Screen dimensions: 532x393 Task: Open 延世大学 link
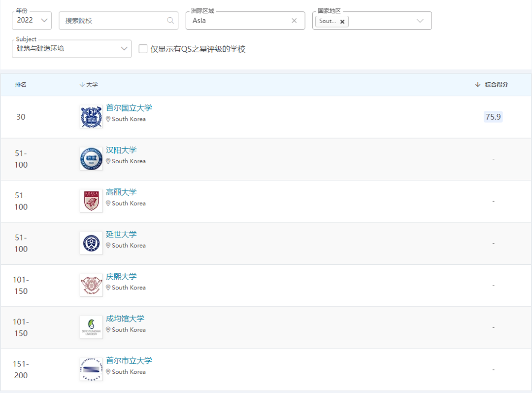(x=121, y=234)
